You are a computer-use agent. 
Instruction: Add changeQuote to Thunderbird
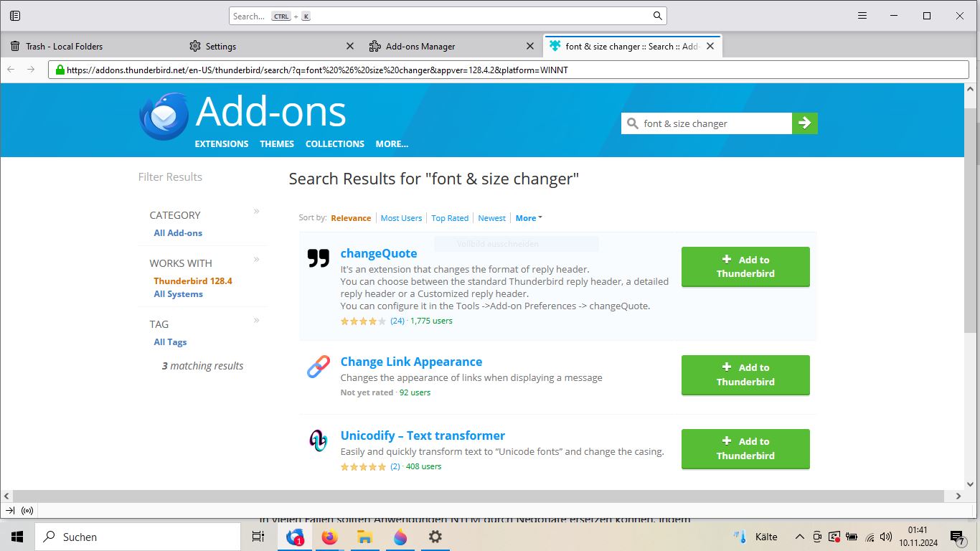click(745, 267)
